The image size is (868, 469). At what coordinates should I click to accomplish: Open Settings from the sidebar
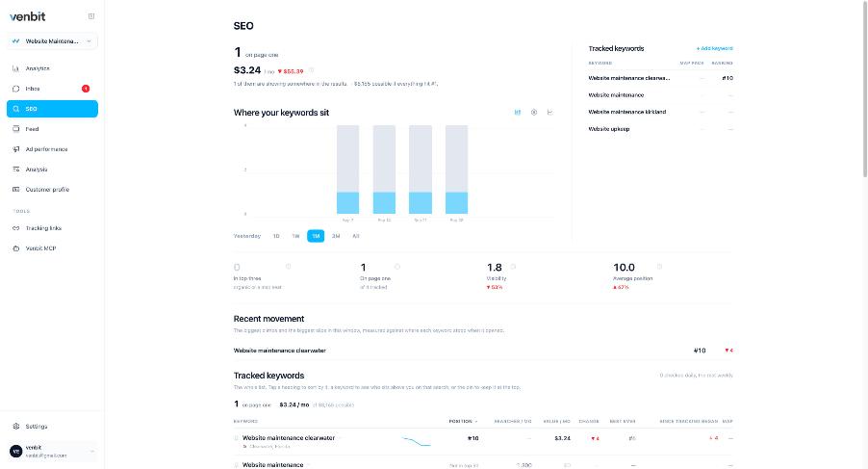(x=52, y=427)
